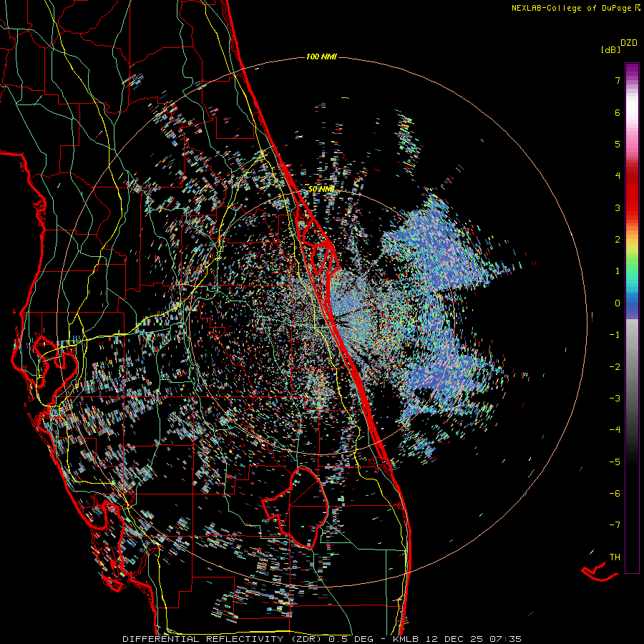Click the red segment of the color bar
The image size is (644, 644).
click(x=632, y=195)
